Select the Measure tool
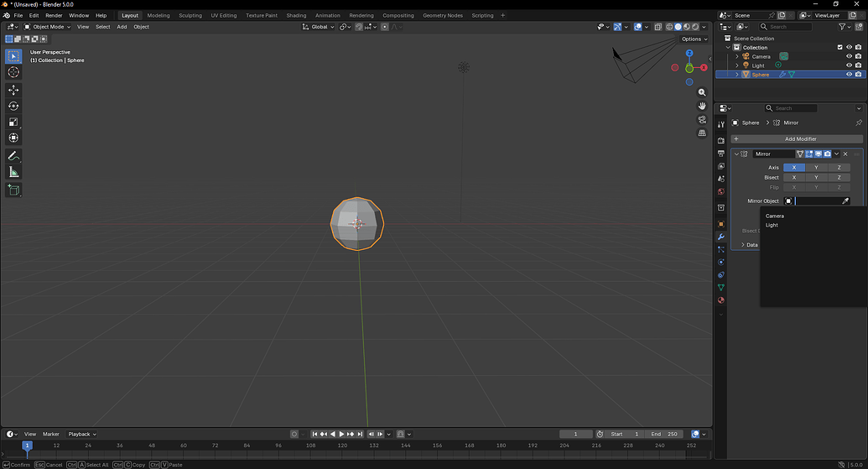 (13, 172)
